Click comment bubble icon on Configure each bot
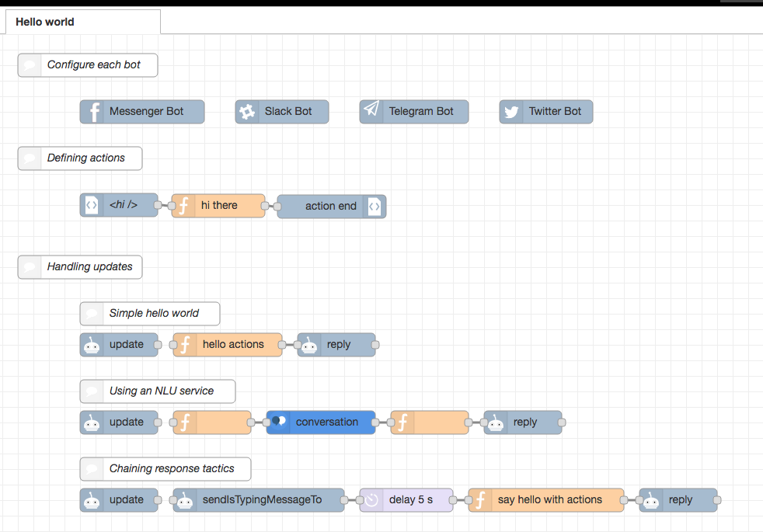 coord(30,64)
